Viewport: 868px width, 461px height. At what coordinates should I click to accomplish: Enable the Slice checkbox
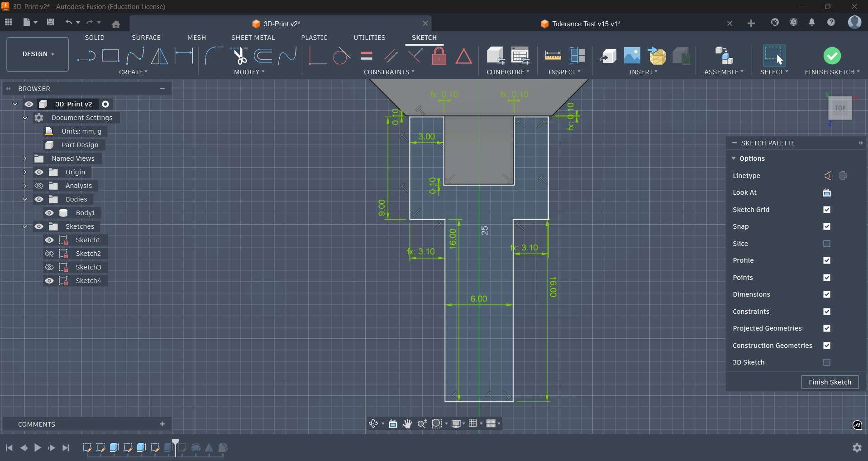827,244
